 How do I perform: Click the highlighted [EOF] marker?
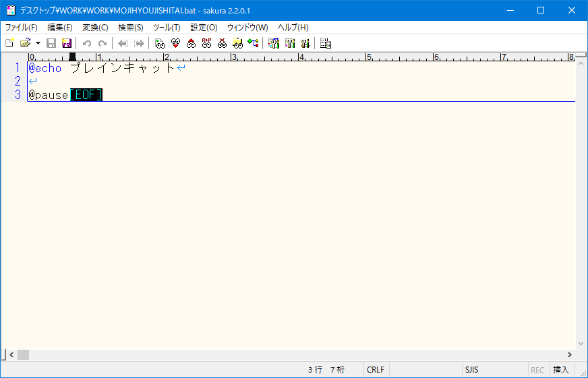86,95
